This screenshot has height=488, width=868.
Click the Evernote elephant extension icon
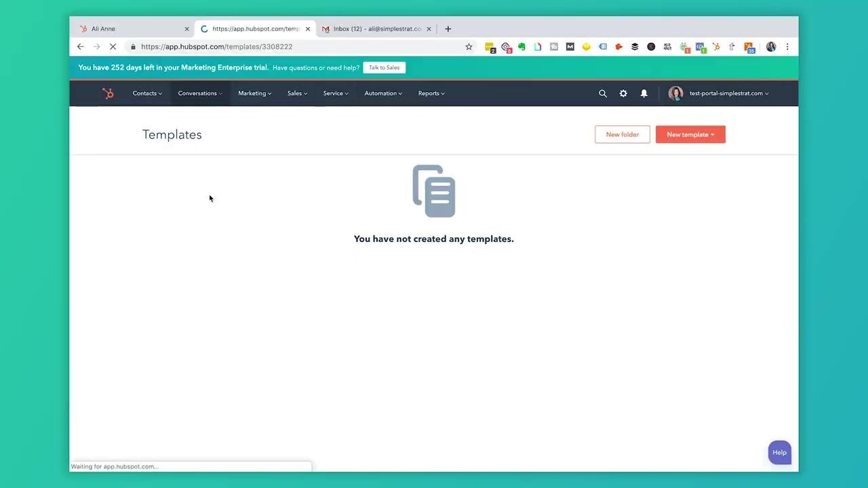tap(521, 47)
